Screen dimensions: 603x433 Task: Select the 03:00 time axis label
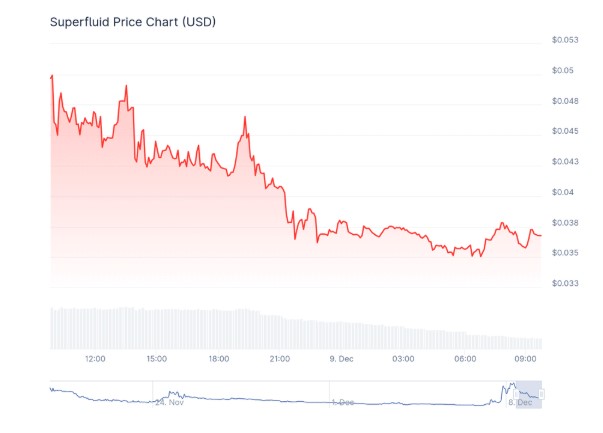pos(403,358)
